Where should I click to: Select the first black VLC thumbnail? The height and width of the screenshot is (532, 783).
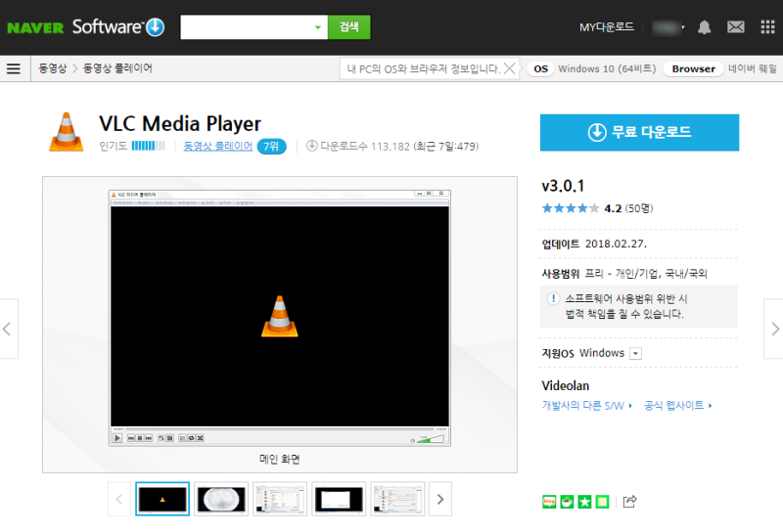[x=162, y=499]
